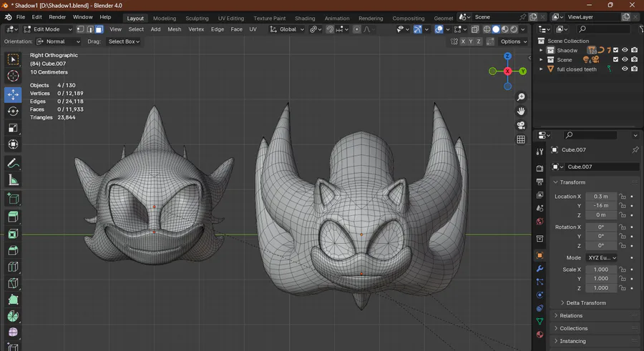Open the Modifiers wrench properties tab
The height and width of the screenshot is (351, 644).
pos(540,269)
